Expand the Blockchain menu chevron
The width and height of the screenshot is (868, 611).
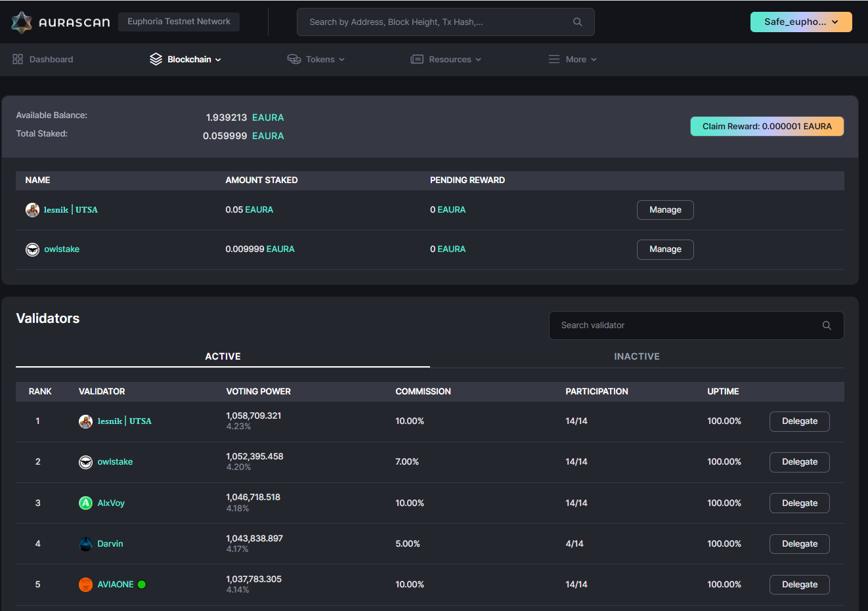(x=218, y=60)
